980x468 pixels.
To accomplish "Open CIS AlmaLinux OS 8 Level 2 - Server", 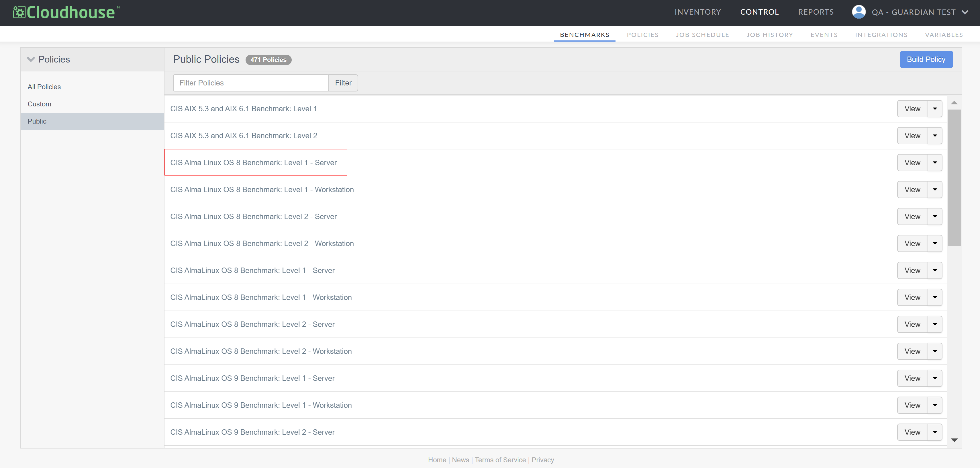I will click(x=252, y=324).
